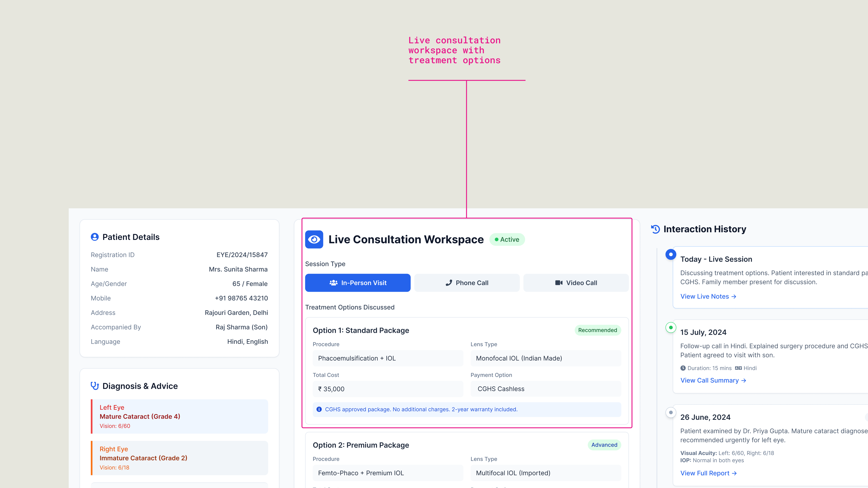This screenshot has height=488, width=868.
Task: Click the clock icon beside Duration: 15 mins
Action: [x=683, y=368]
